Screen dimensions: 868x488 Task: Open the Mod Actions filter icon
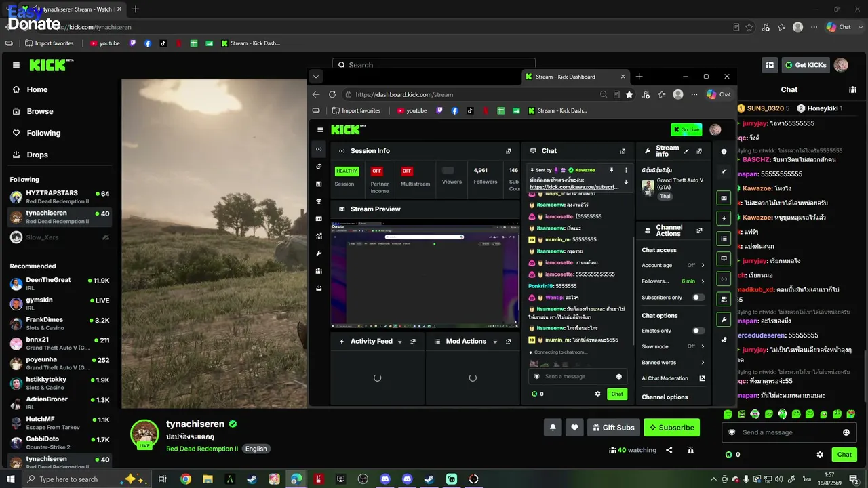tap(495, 342)
